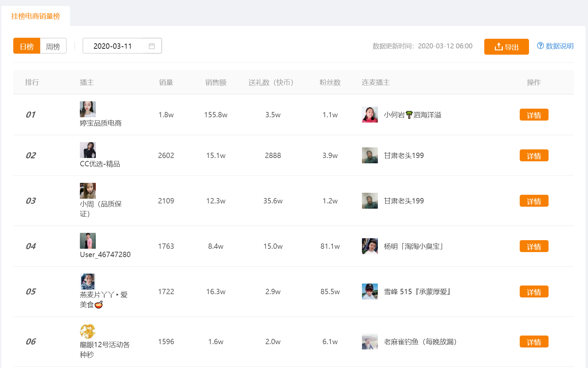Switch to 周榜 weekly ranking
This screenshot has width=588, height=368.
point(53,46)
